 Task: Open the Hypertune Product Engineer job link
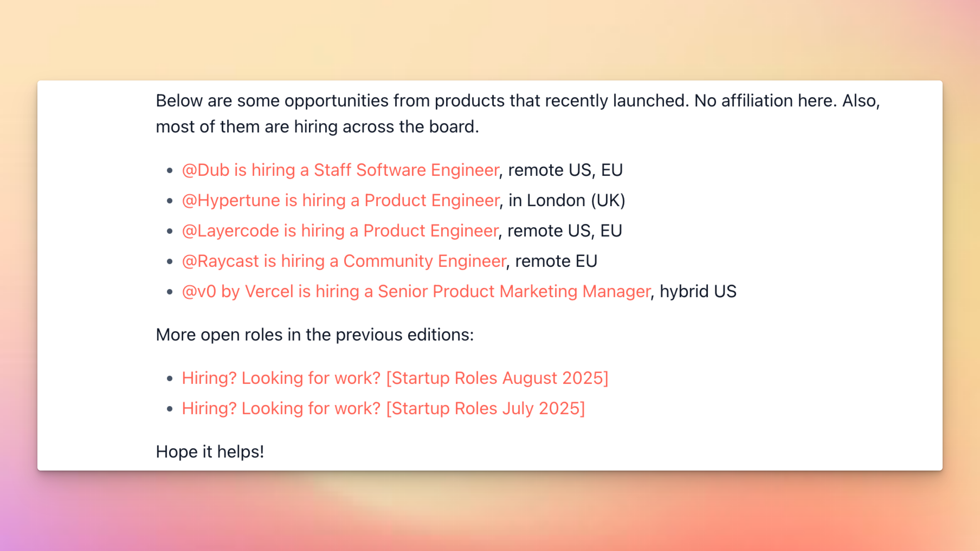[x=340, y=200]
